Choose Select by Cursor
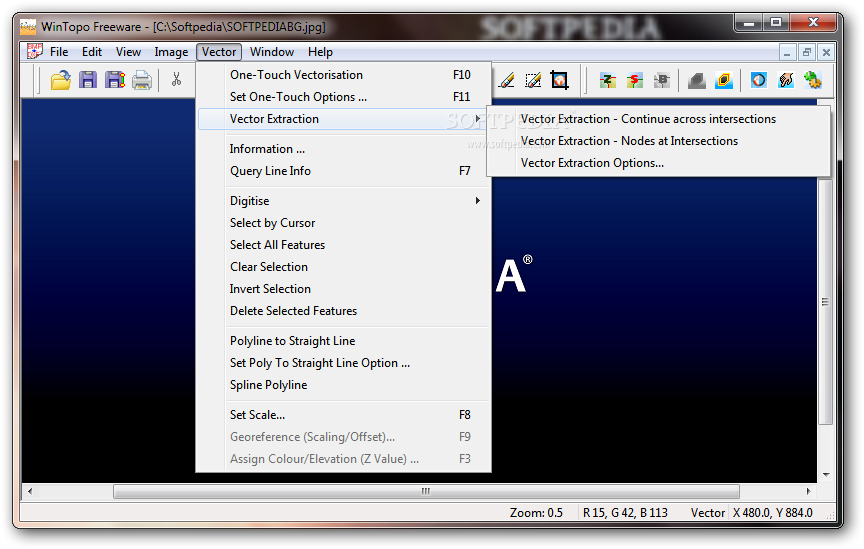Screen dimensions: 864x549 (344, 223)
